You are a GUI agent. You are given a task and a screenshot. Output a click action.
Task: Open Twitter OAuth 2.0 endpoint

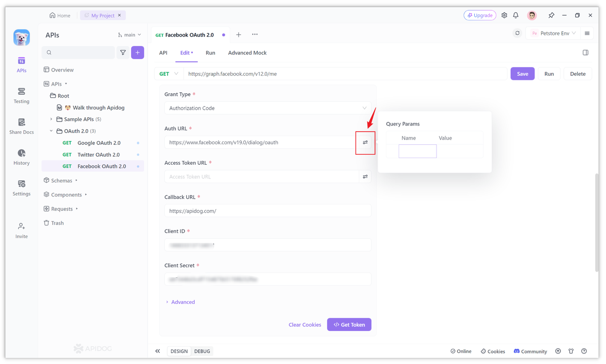pyautogui.click(x=93, y=155)
